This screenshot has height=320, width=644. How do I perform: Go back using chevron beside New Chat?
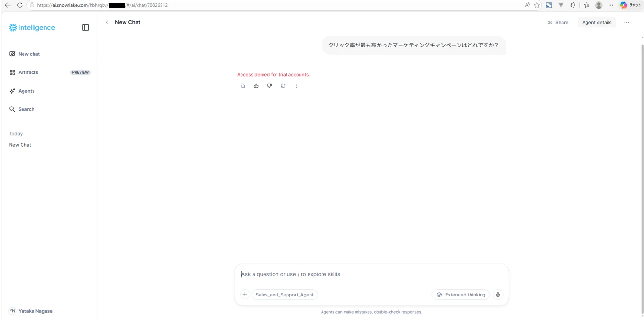[107, 22]
